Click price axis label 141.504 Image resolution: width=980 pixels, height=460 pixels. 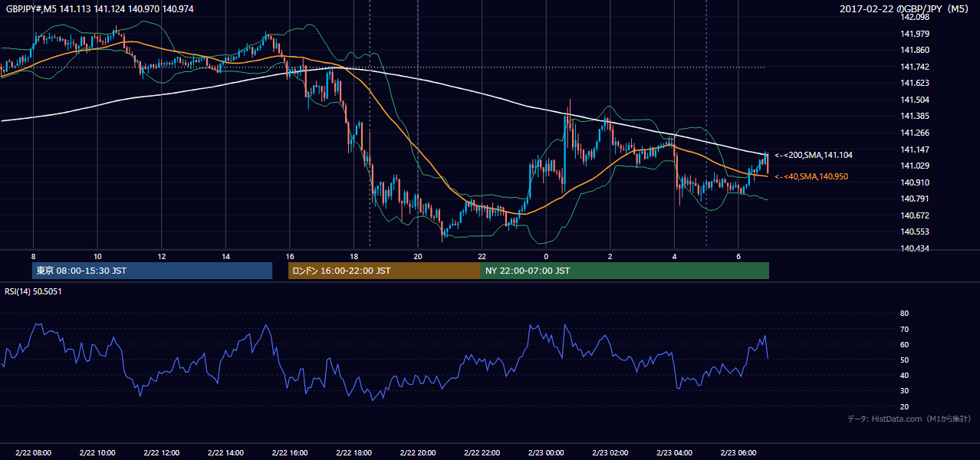(916, 100)
